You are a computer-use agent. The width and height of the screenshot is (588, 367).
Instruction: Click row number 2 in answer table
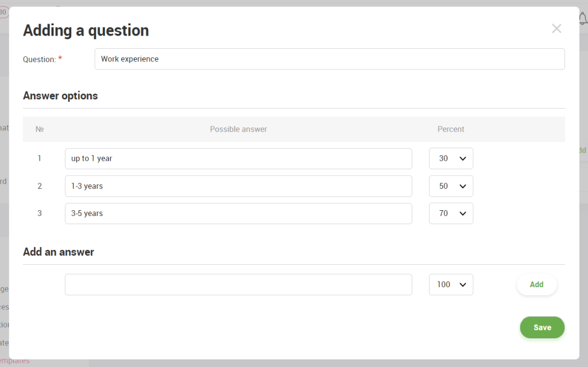[x=40, y=186]
